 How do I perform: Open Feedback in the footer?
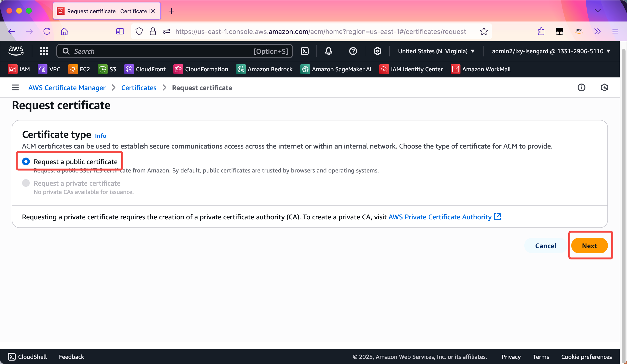tap(71, 357)
